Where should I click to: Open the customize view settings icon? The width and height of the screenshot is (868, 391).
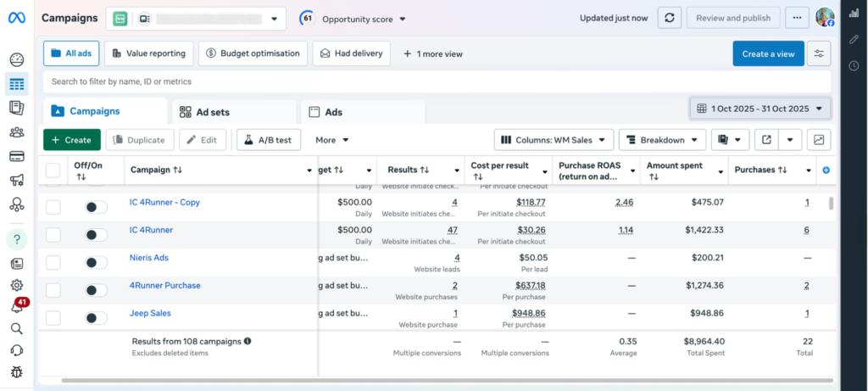click(819, 53)
